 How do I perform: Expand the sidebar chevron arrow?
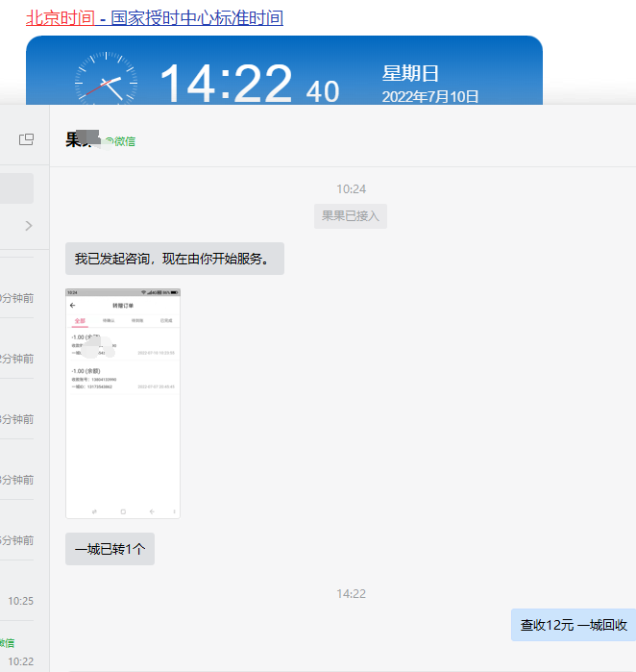(28, 225)
